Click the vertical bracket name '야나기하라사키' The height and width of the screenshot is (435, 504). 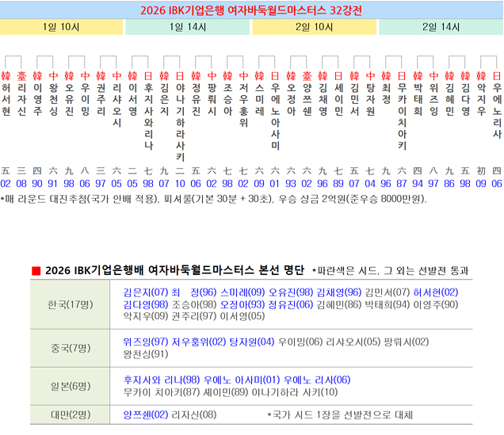pos(180,123)
